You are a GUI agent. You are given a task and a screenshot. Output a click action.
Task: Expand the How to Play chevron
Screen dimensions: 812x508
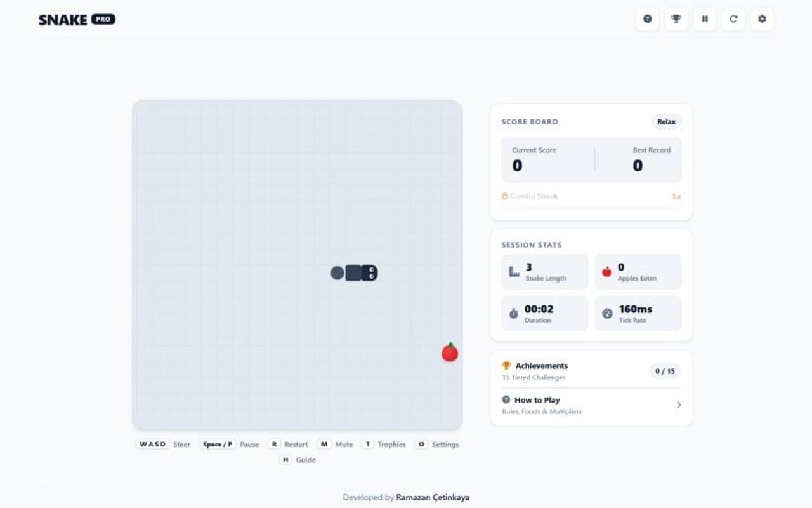pos(679,404)
